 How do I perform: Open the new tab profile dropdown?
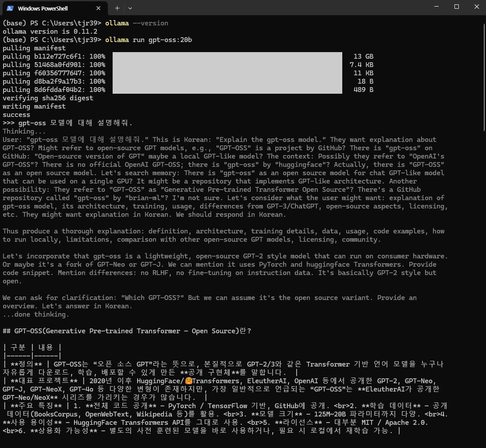(x=130, y=8)
